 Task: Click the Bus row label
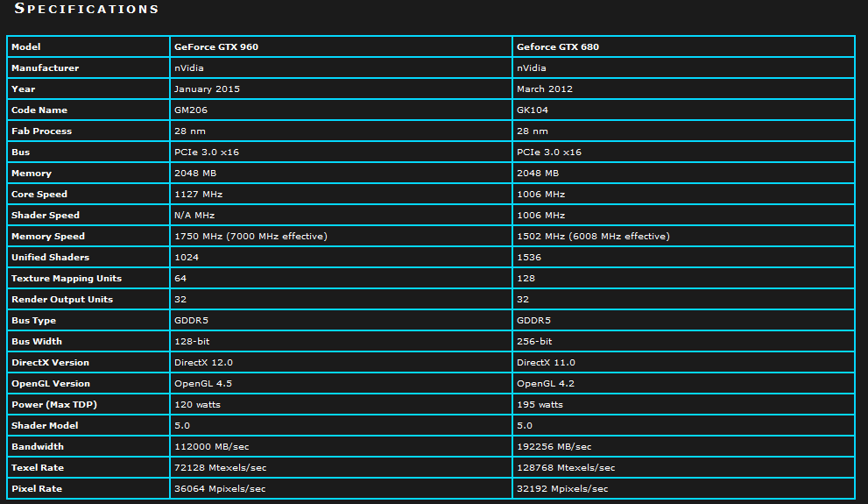pos(20,153)
